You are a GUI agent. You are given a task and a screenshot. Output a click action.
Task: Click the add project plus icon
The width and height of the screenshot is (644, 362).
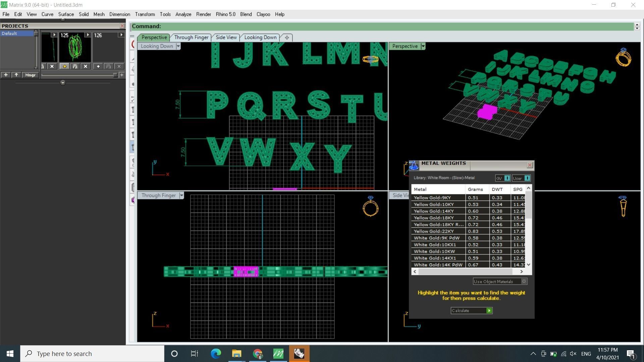coord(6,75)
